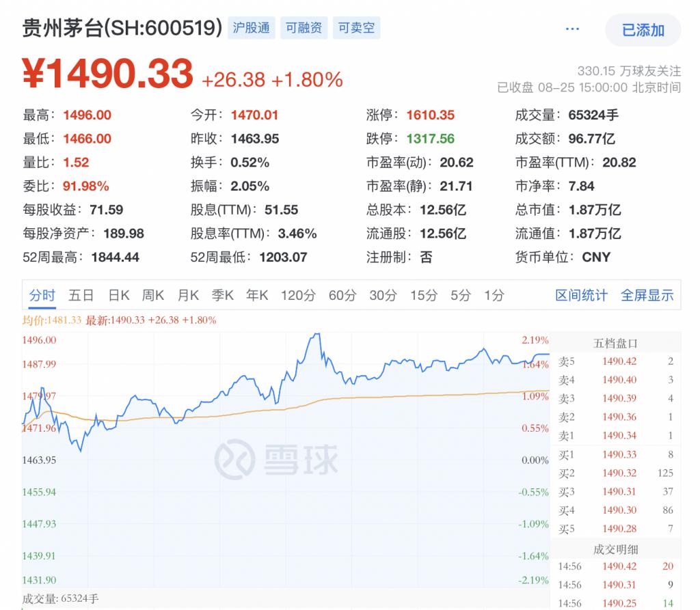Image resolution: width=700 pixels, height=610 pixels.
Task: Click the 最高 value 1496.00
Action: (x=87, y=115)
